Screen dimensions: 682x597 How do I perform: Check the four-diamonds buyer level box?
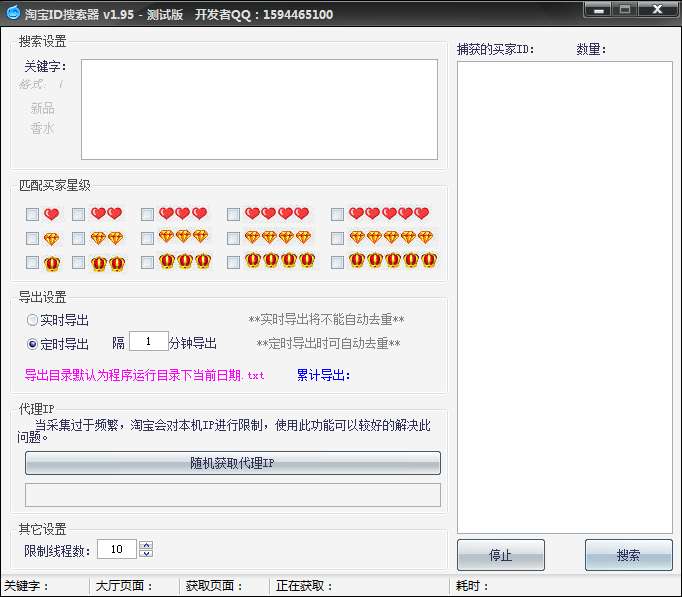(234, 238)
